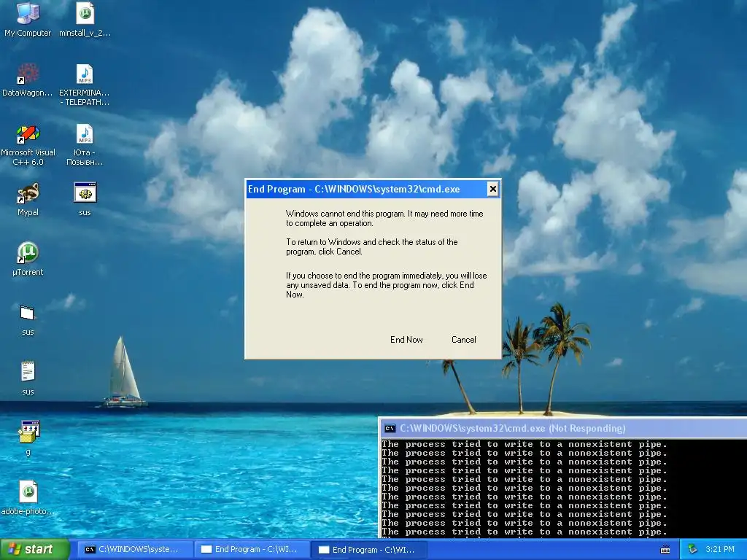Click End Now in End Program dialog
Screen dimensions: 747x560
[x=406, y=340]
